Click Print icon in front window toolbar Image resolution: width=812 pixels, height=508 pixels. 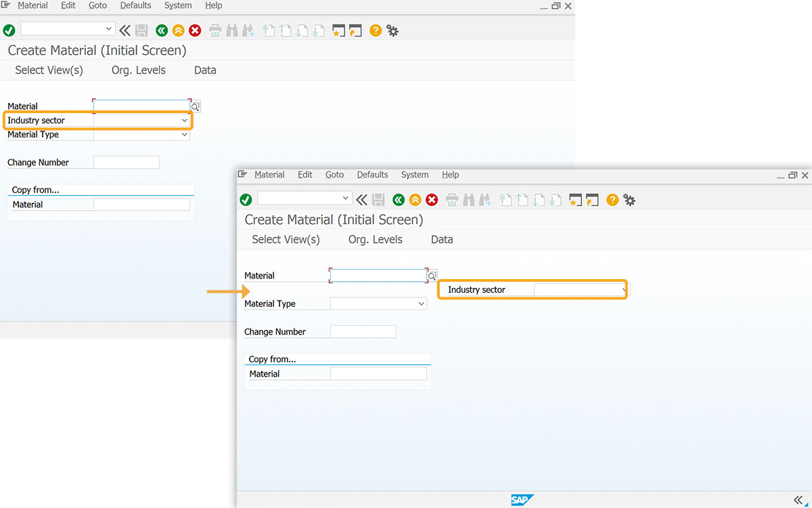pyautogui.click(x=452, y=200)
